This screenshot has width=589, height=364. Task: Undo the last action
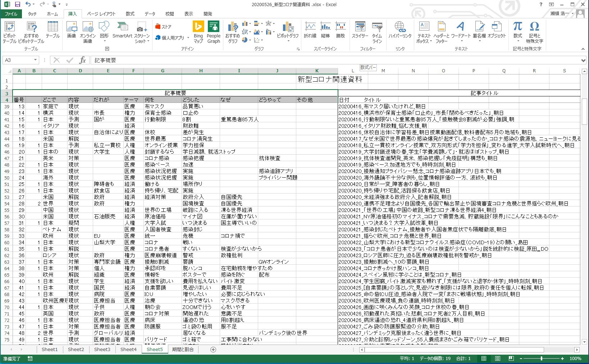(28, 4)
